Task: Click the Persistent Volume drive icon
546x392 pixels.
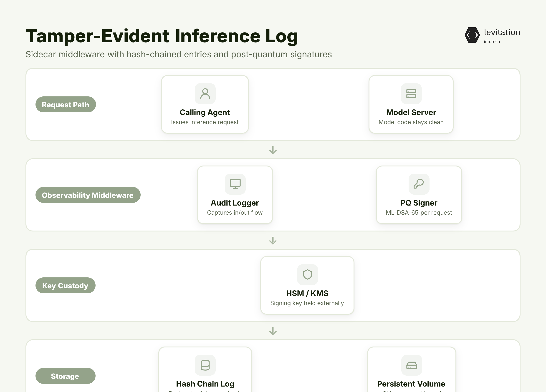Action: click(412, 365)
